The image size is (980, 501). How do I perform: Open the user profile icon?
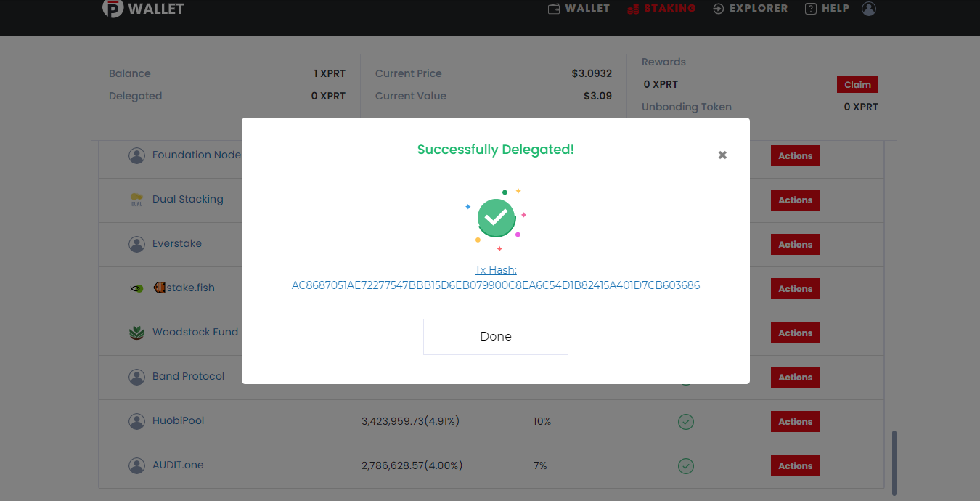tap(869, 9)
